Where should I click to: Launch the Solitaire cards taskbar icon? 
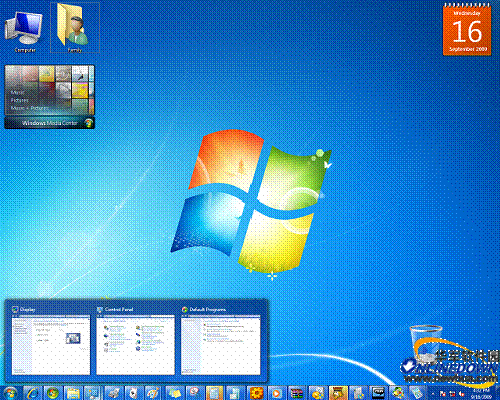(x=134, y=393)
